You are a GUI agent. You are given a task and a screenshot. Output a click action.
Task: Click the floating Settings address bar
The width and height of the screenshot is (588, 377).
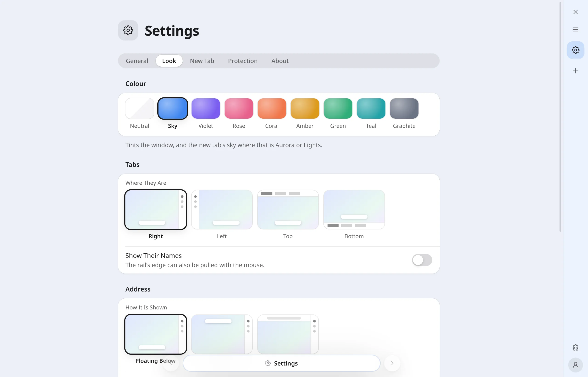[x=281, y=363]
